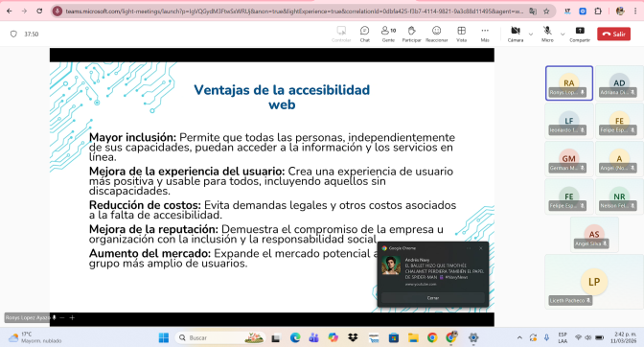Leave the meeting with Salir
This screenshot has height=347, width=644.
coord(613,35)
